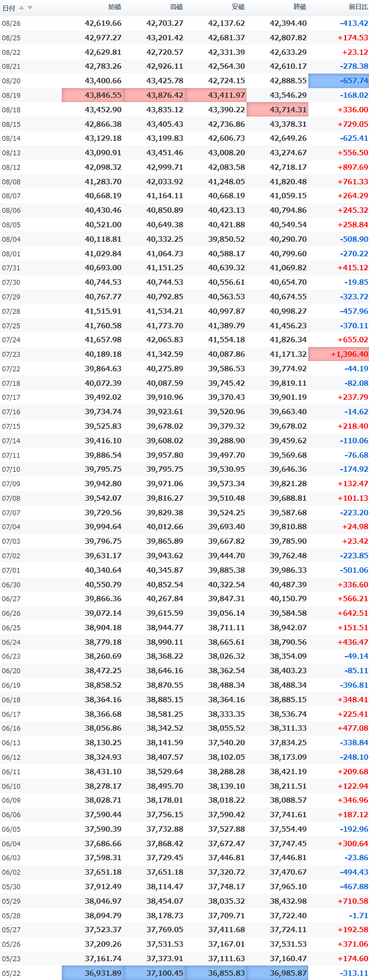The height and width of the screenshot is (980, 369).
Task: Select low value 39,850.52
Action: tap(227, 240)
